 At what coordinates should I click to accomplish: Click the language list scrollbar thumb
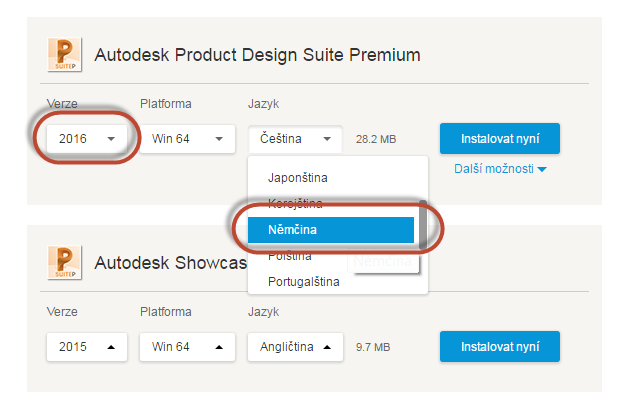click(x=422, y=225)
